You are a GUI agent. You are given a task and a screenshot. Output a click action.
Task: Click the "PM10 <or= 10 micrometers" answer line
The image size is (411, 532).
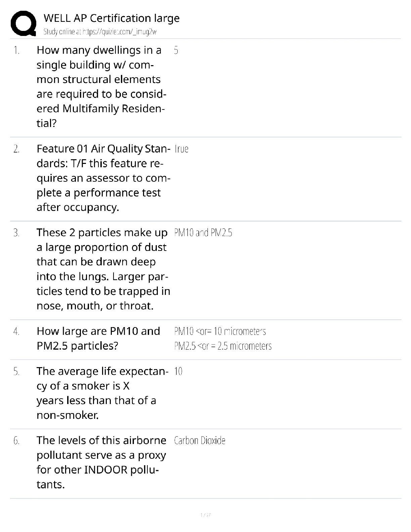[220, 331]
